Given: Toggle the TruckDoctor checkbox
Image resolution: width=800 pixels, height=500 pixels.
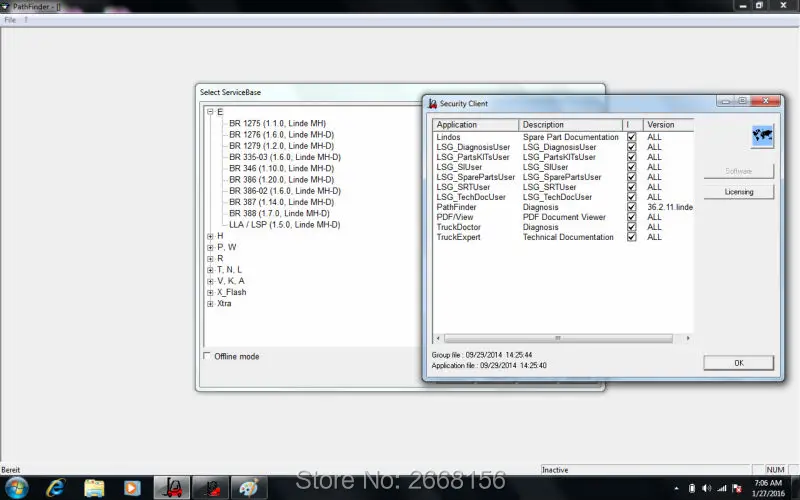Looking at the screenshot, I should pyautogui.click(x=632, y=227).
